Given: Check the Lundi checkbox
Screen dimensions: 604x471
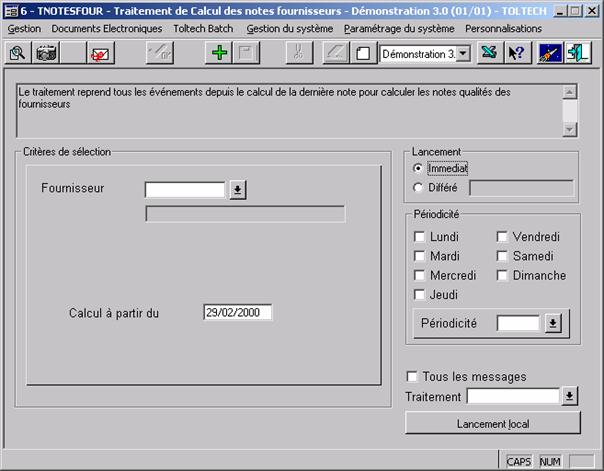Looking at the screenshot, I should [420, 237].
